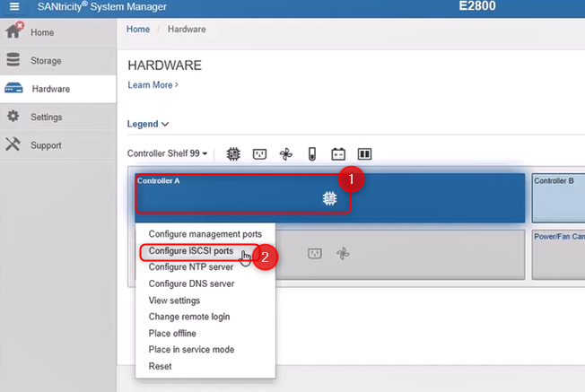
Task: Choose Configure management ports
Action: (x=205, y=234)
